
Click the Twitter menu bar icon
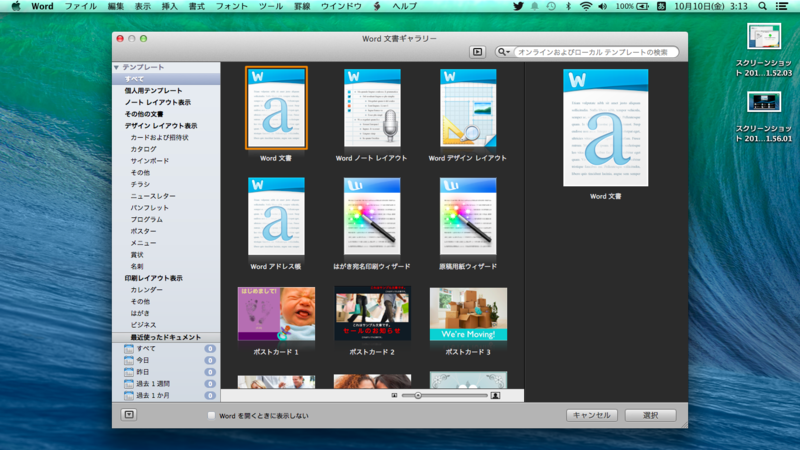pyautogui.click(x=518, y=6)
